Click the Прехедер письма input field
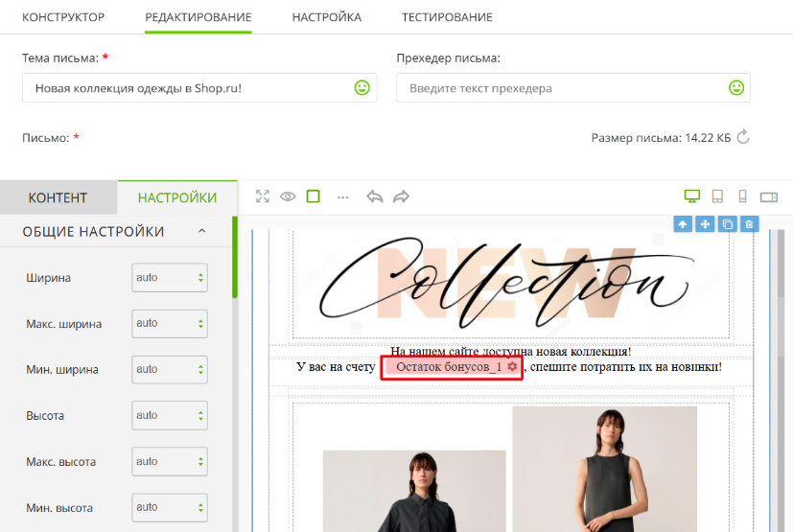The width and height of the screenshot is (793, 532). pos(564,88)
